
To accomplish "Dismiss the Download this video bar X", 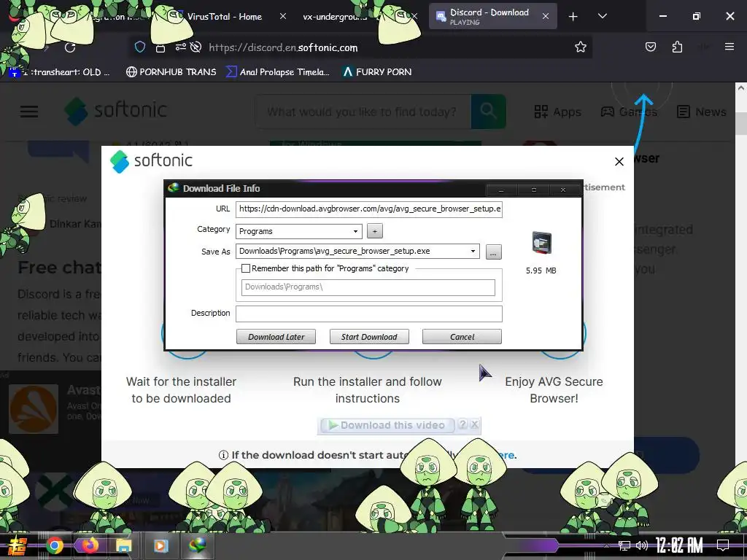I will pyautogui.click(x=474, y=425).
